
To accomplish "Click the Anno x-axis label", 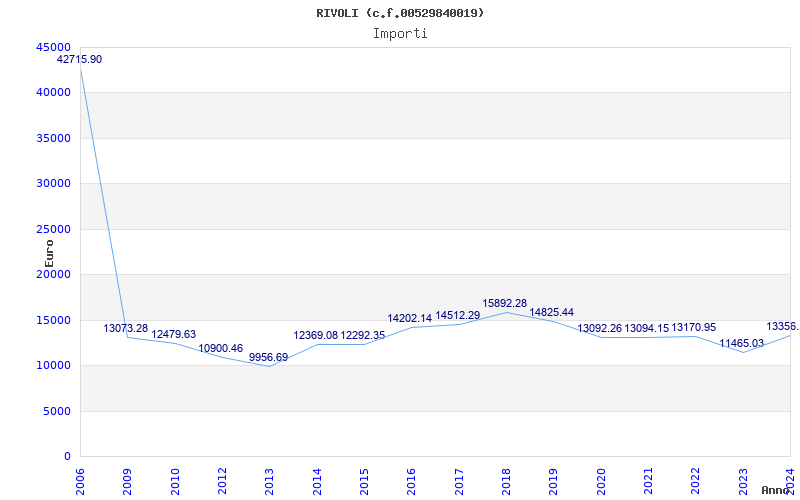I will coord(776,490).
